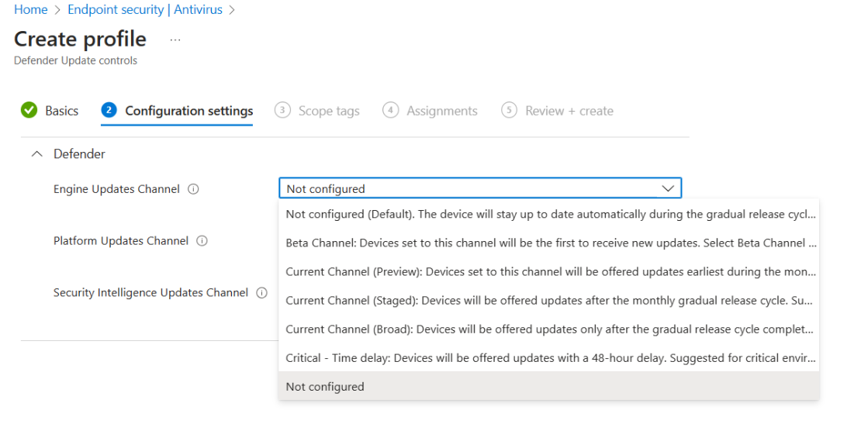Click the info icon beside Platform Updates Channel

tap(202, 240)
